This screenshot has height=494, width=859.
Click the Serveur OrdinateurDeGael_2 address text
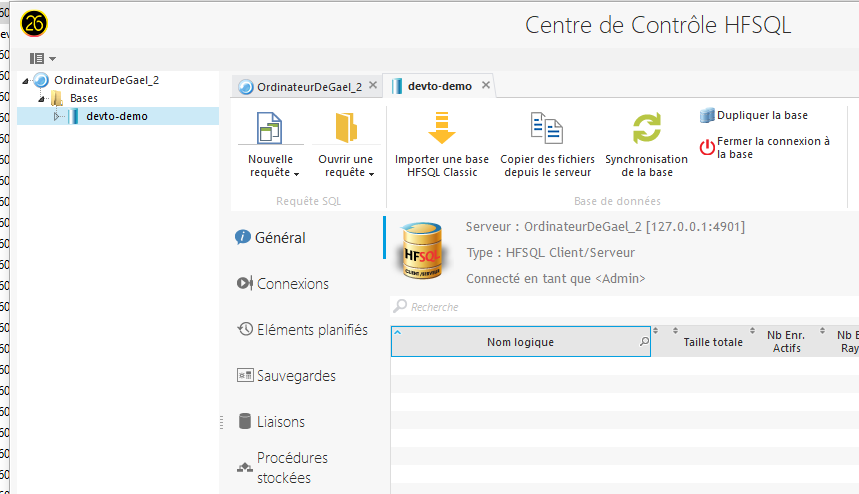[x=605, y=226]
